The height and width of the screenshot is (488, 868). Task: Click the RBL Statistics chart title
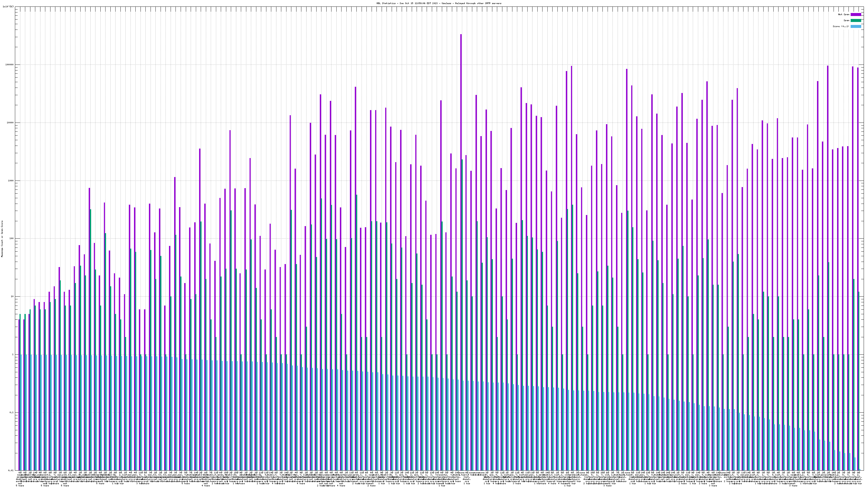coord(439,3)
